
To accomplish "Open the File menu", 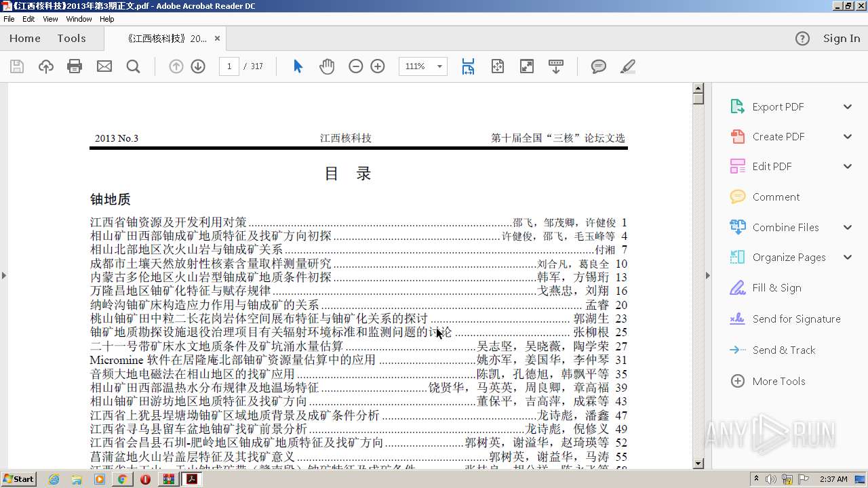I will (9, 19).
